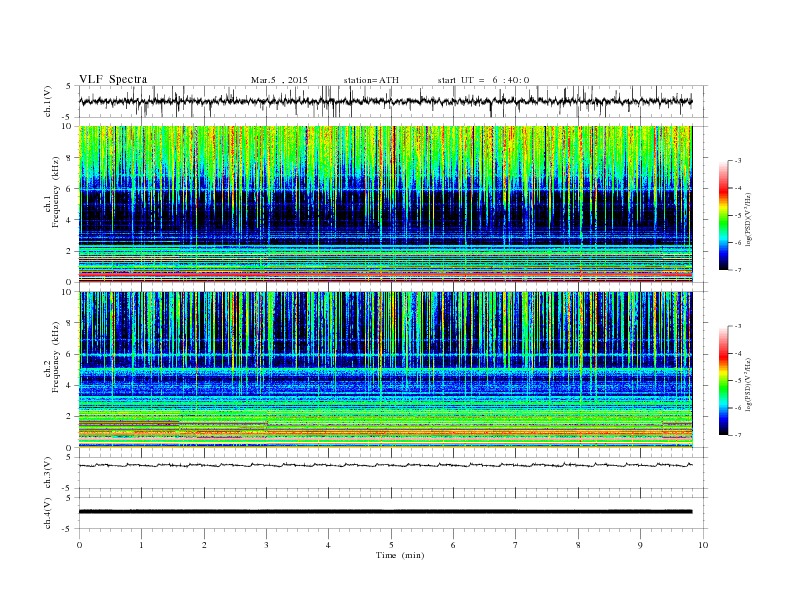Select the "ch.3(V)" axis label
This screenshot has width=792, height=612.
pos(48,473)
